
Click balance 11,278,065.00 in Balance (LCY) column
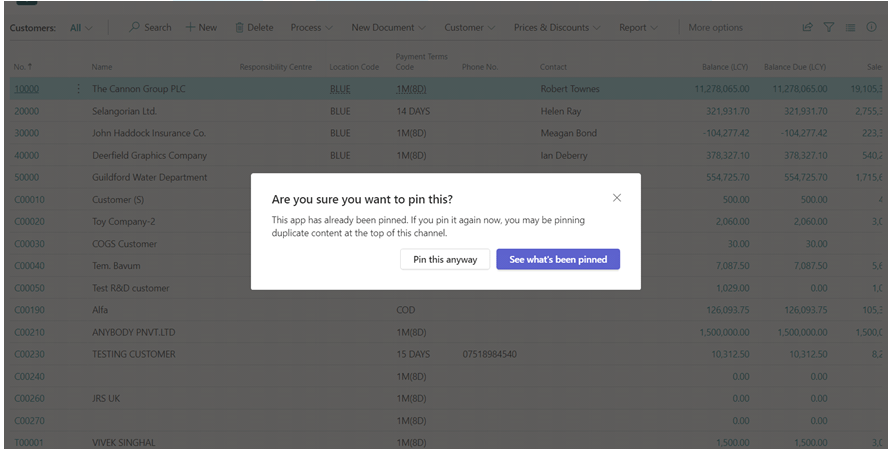pyautogui.click(x=722, y=89)
